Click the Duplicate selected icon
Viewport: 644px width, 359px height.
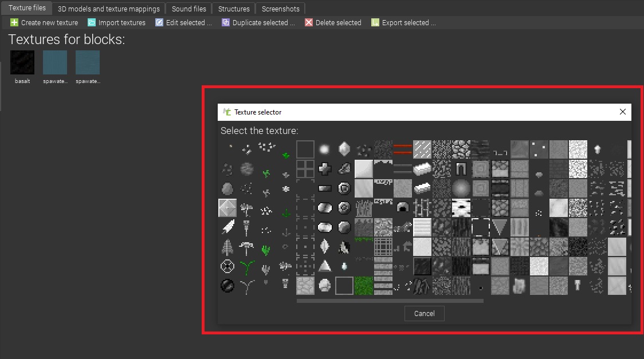coord(226,22)
